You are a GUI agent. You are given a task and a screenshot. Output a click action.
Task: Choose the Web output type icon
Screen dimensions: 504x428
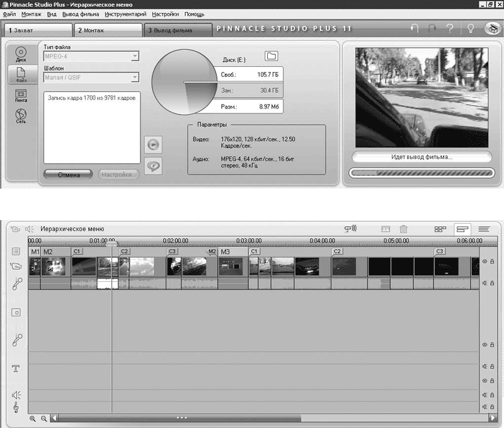click(x=20, y=117)
